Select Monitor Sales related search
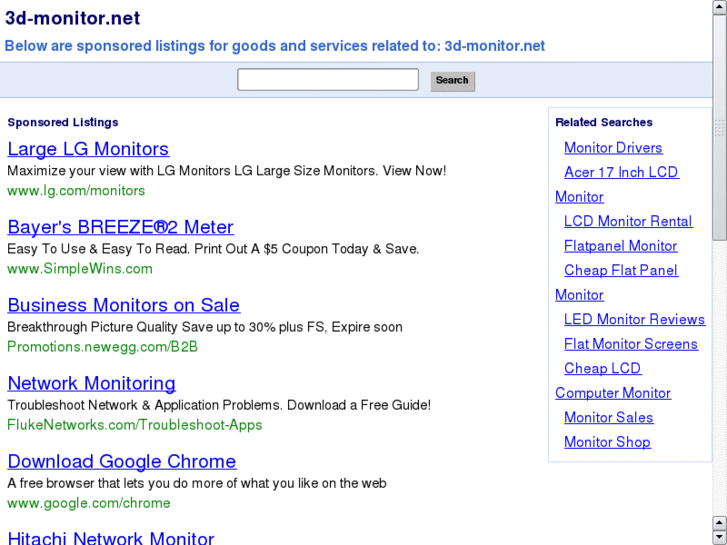Image resolution: width=727 pixels, height=545 pixels. tap(608, 417)
